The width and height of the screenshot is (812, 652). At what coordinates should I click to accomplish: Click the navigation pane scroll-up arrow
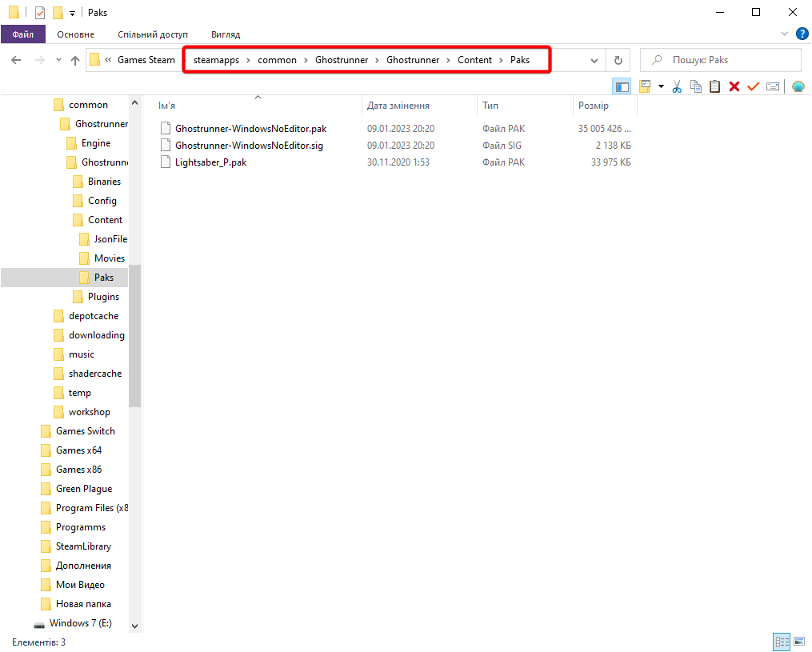[134, 102]
